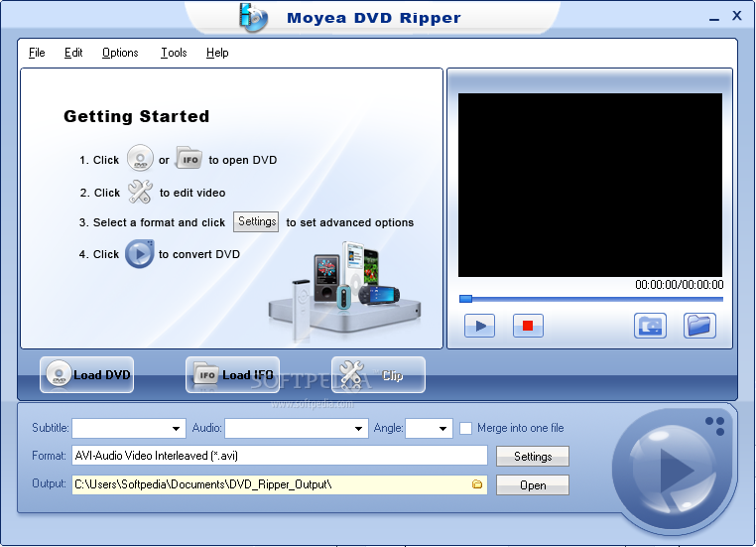The image size is (756, 547).
Task: Open the Options menu
Action: 120,53
